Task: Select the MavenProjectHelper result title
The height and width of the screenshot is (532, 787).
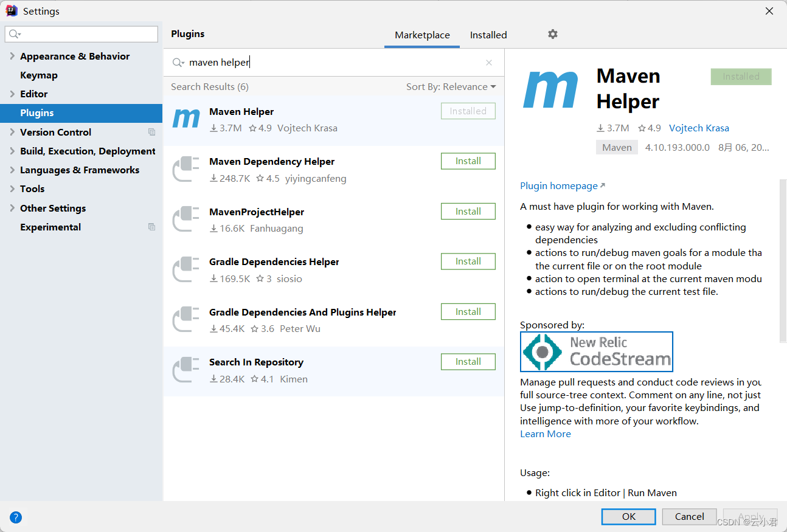Action: coord(257,212)
